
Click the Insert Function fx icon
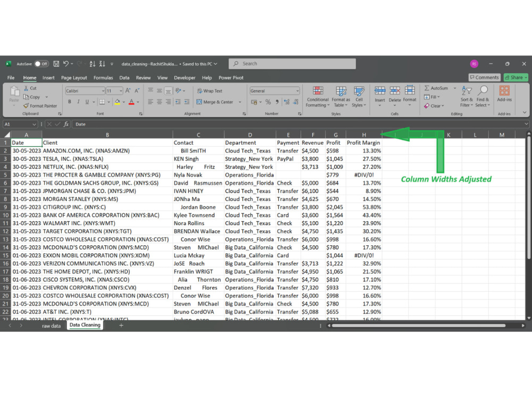(x=66, y=124)
